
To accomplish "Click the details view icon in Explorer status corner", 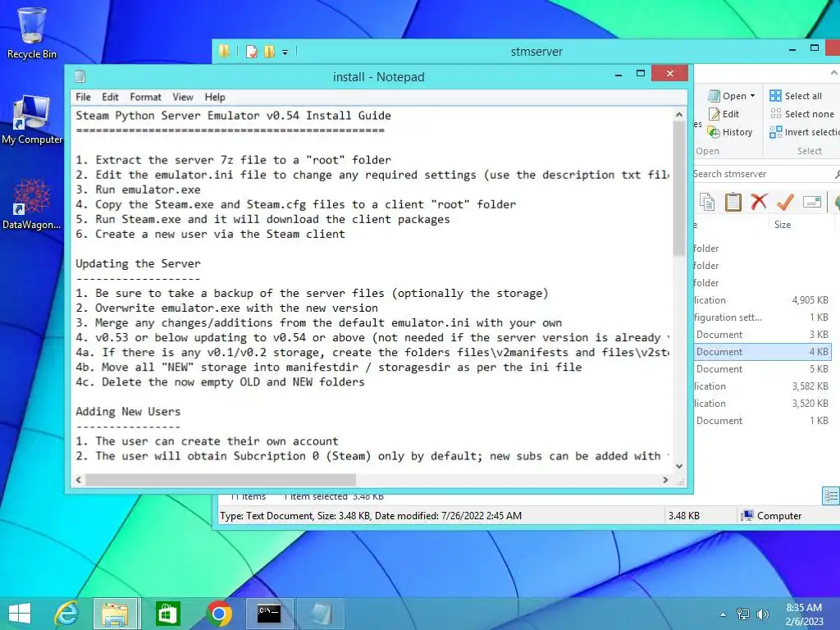I will pos(830,495).
